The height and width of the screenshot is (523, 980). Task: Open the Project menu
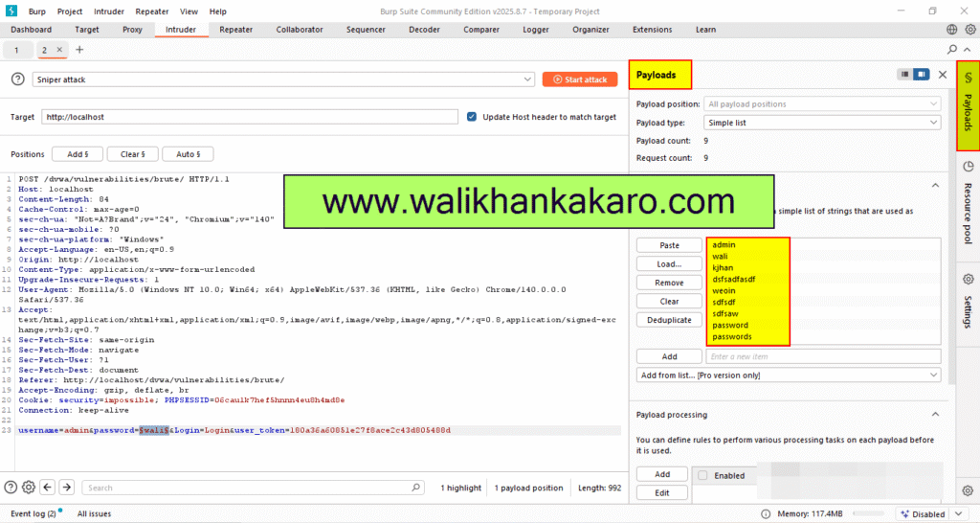69,11
